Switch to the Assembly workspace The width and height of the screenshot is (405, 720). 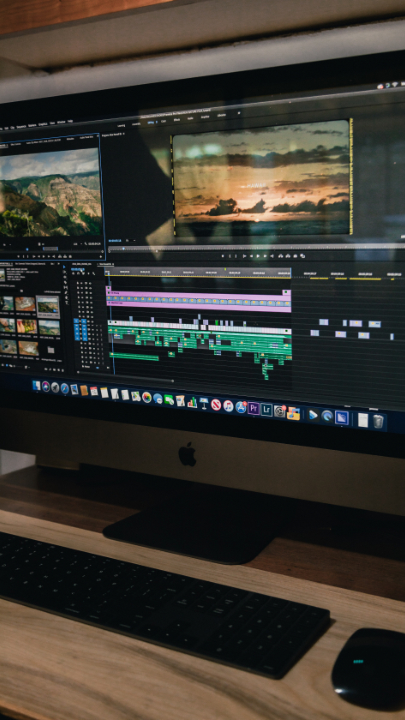click(136, 124)
